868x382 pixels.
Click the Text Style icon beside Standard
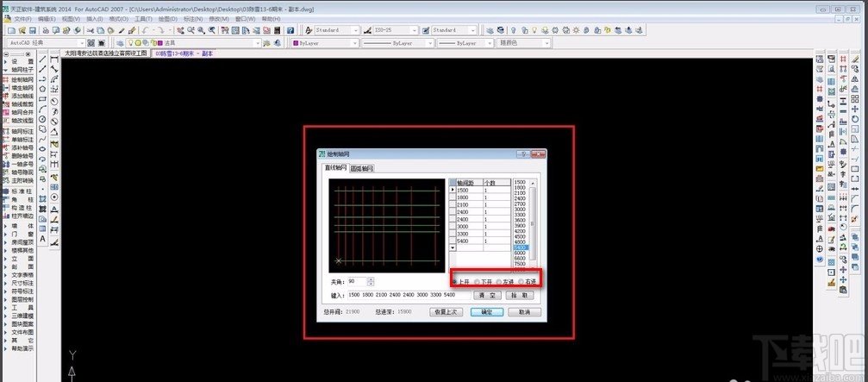pos(309,30)
